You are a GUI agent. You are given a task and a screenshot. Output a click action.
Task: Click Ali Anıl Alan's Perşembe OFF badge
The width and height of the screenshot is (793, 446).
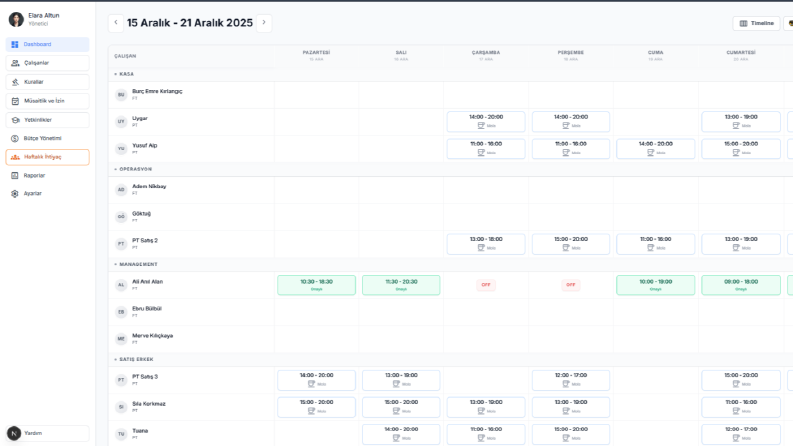click(x=570, y=285)
